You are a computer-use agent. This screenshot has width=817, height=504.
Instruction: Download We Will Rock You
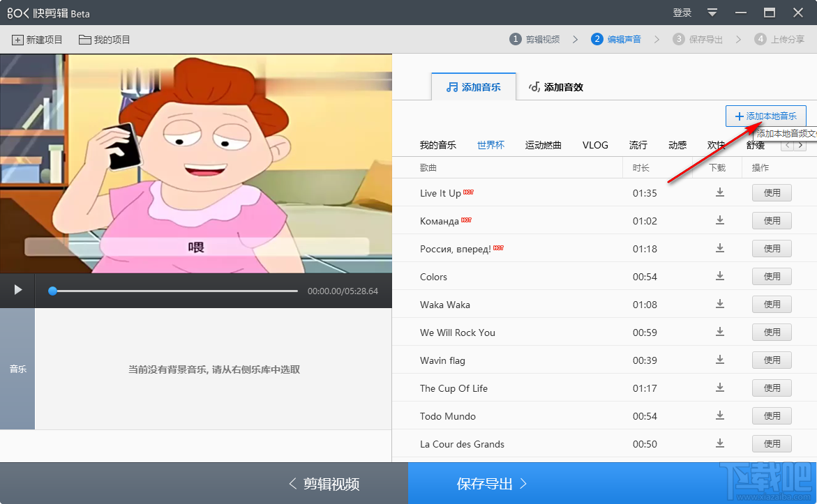[x=719, y=332]
